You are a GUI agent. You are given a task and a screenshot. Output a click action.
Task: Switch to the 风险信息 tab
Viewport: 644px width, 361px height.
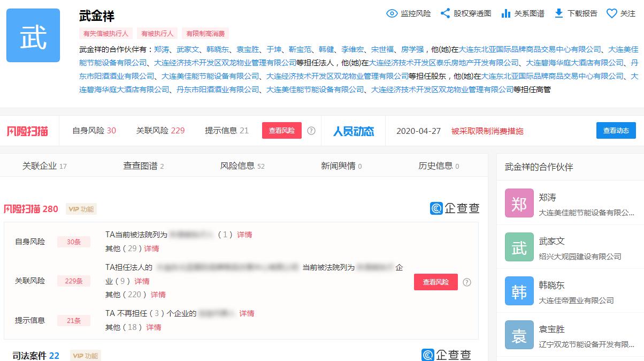coord(237,166)
